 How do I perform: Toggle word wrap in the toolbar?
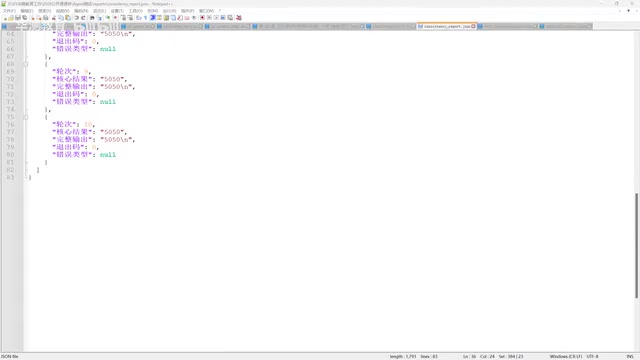[x=139, y=18]
